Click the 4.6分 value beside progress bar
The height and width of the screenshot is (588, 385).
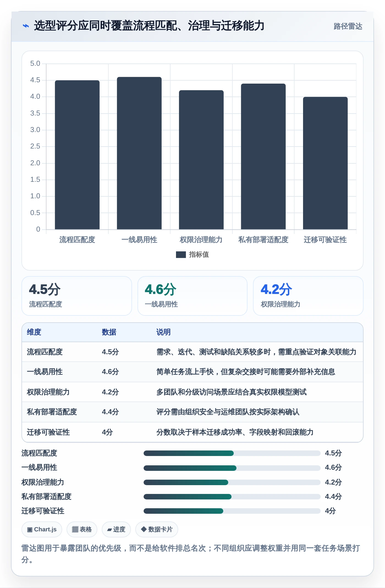[333, 468]
